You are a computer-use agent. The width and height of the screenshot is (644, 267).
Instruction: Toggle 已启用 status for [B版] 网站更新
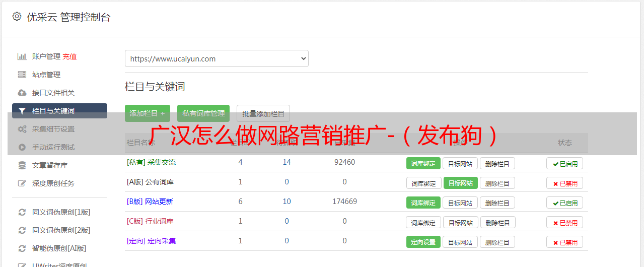coord(565,203)
